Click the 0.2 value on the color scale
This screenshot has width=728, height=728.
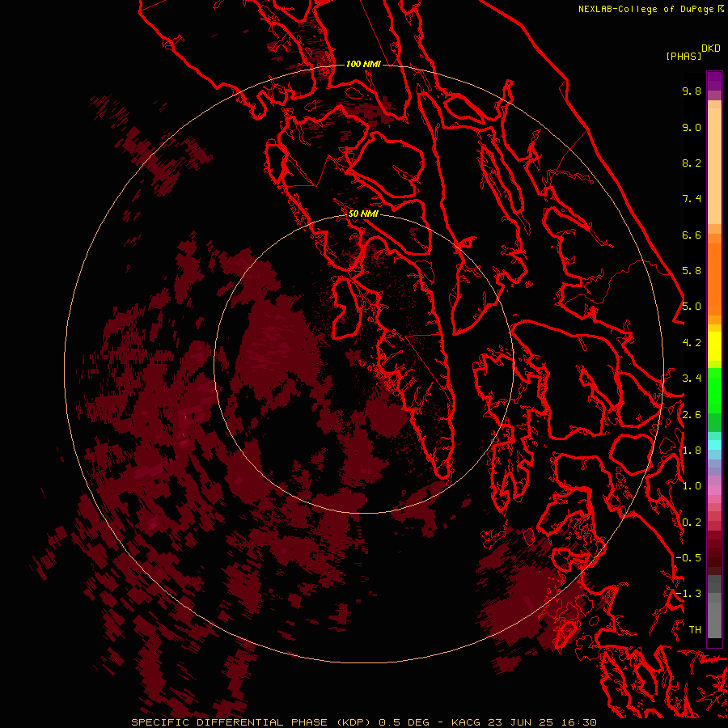tap(692, 523)
